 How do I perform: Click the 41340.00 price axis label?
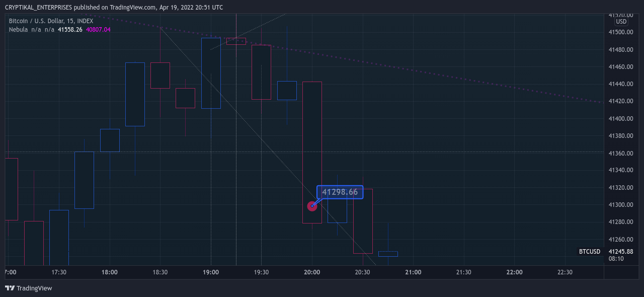pyautogui.click(x=620, y=170)
